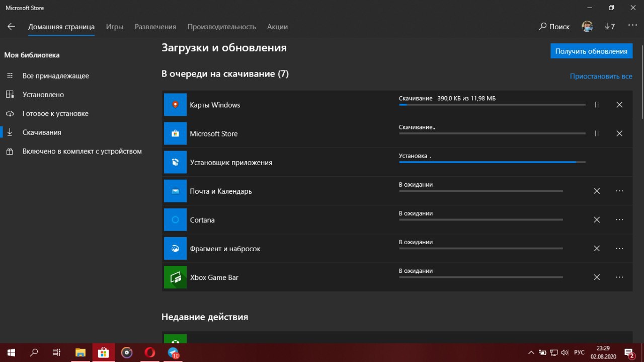Click Приостановить все link
Image resolution: width=644 pixels, height=362 pixels.
[x=601, y=77]
